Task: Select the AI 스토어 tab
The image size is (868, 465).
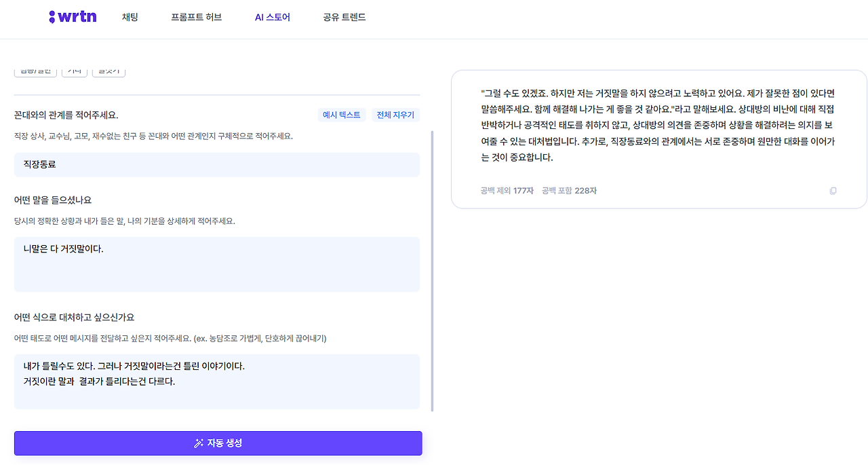Action: (273, 18)
